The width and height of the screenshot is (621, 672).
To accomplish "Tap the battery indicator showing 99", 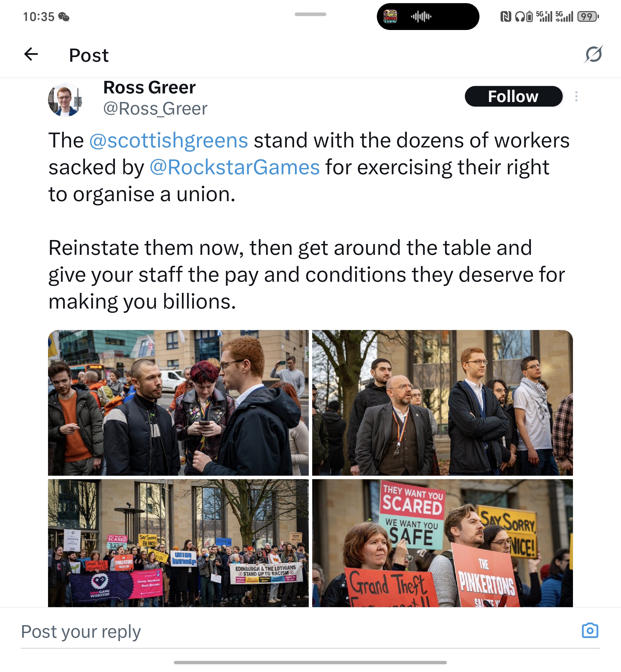I will tap(588, 17).
